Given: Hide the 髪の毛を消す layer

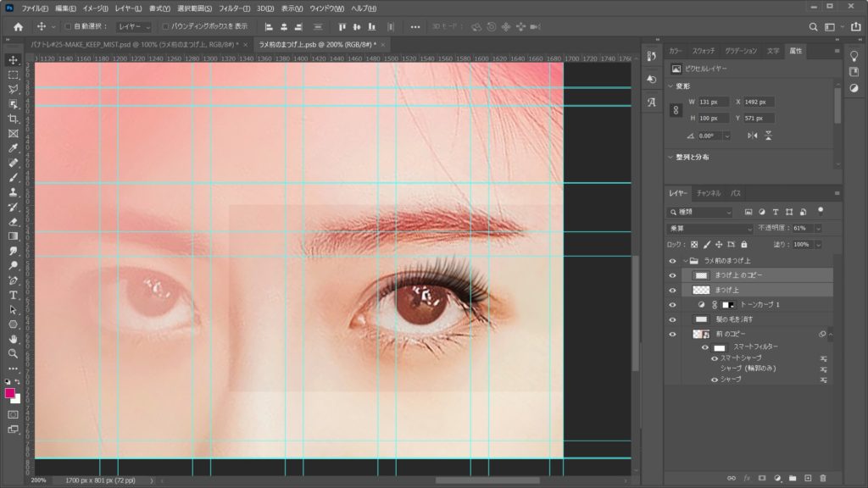Looking at the screenshot, I should click(x=672, y=319).
